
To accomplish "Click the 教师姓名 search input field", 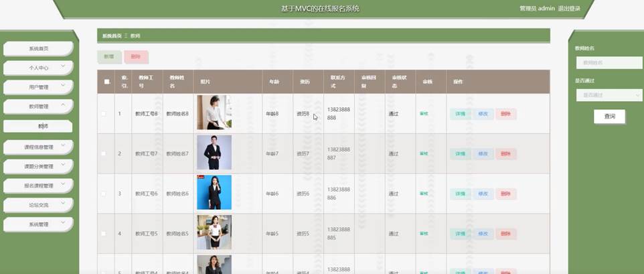I will pyautogui.click(x=609, y=63).
